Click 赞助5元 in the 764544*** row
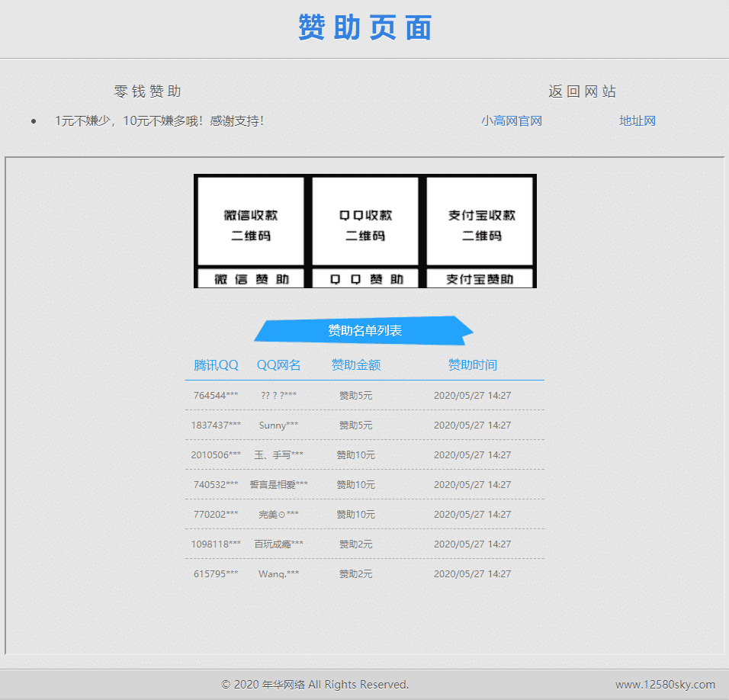This screenshot has height=700, width=729. pyautogui.click(x=355, y=396)
